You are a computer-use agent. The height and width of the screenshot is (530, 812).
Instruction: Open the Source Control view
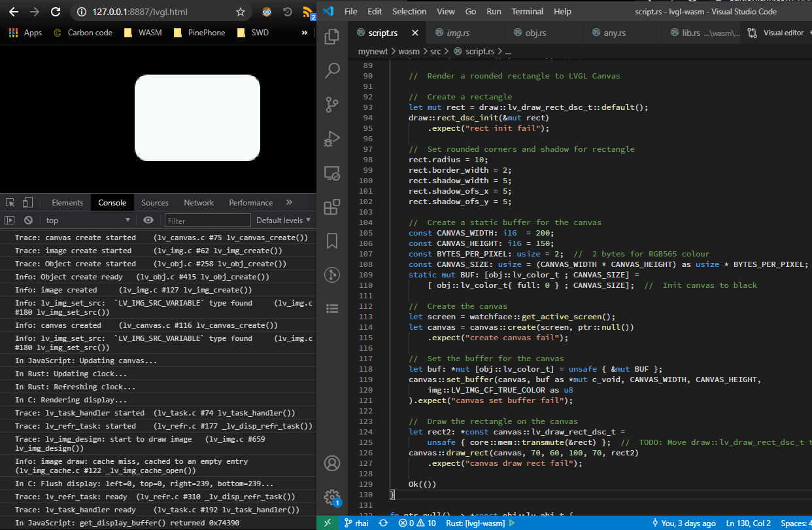tap(332, 105)
